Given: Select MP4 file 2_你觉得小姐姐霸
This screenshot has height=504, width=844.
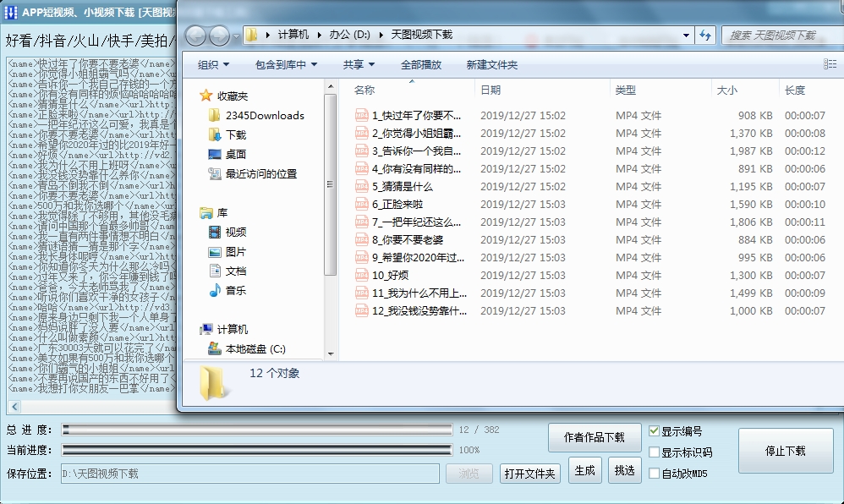Looking at the screenshot, I should point(408,133).
